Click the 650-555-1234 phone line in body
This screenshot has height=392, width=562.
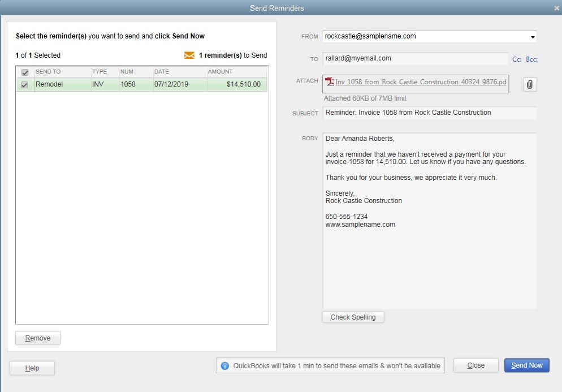point(346,217)
